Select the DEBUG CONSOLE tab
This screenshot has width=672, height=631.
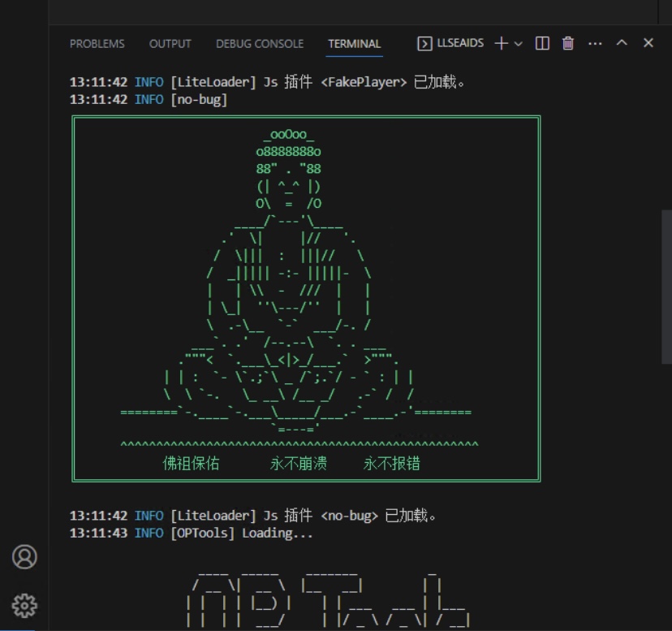[260, 44]
